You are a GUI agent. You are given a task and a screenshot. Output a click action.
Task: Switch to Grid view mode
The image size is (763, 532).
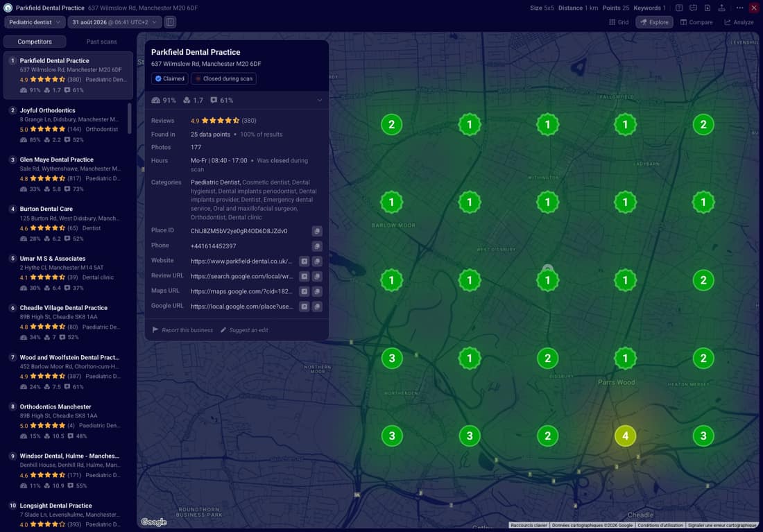pos(619,22)
